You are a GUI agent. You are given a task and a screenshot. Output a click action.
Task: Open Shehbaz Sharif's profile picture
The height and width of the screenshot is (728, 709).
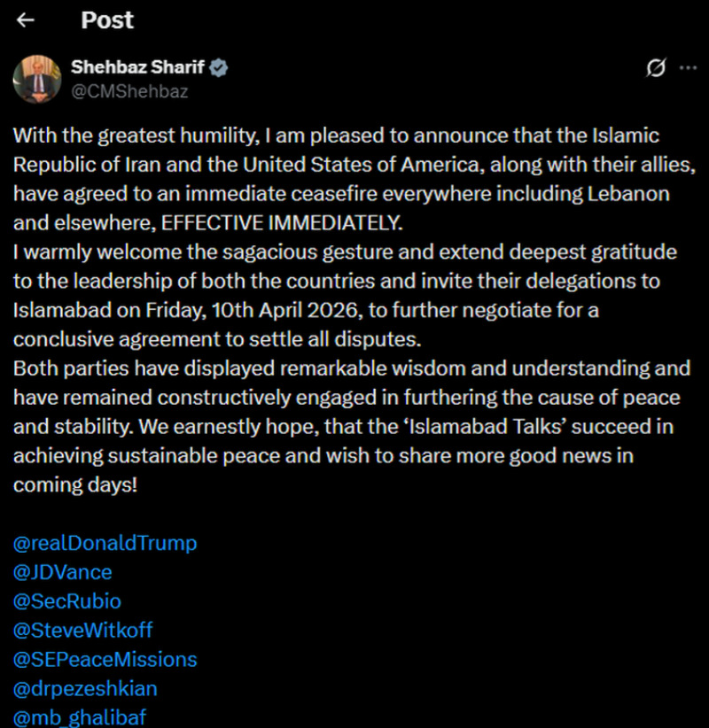(x=36, y=79)
